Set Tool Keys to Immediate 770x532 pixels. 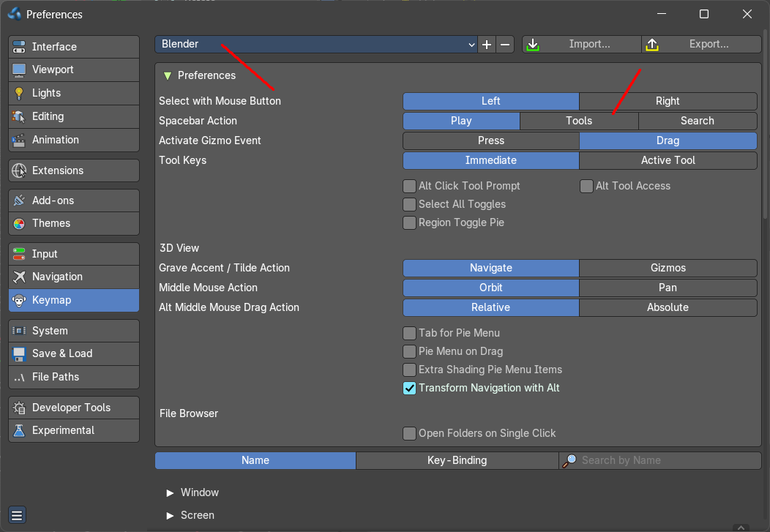tap(491, 160)
